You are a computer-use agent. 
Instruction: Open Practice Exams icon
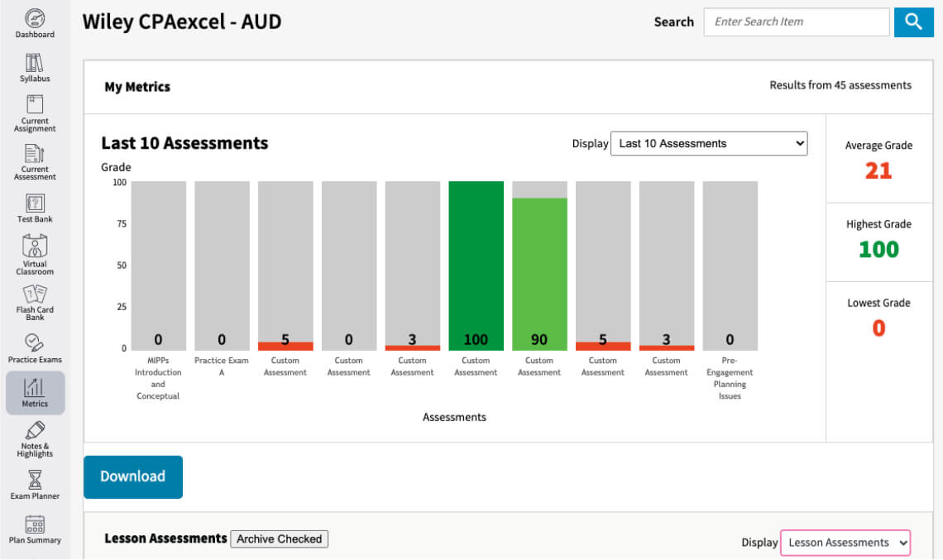pos(35,342)
